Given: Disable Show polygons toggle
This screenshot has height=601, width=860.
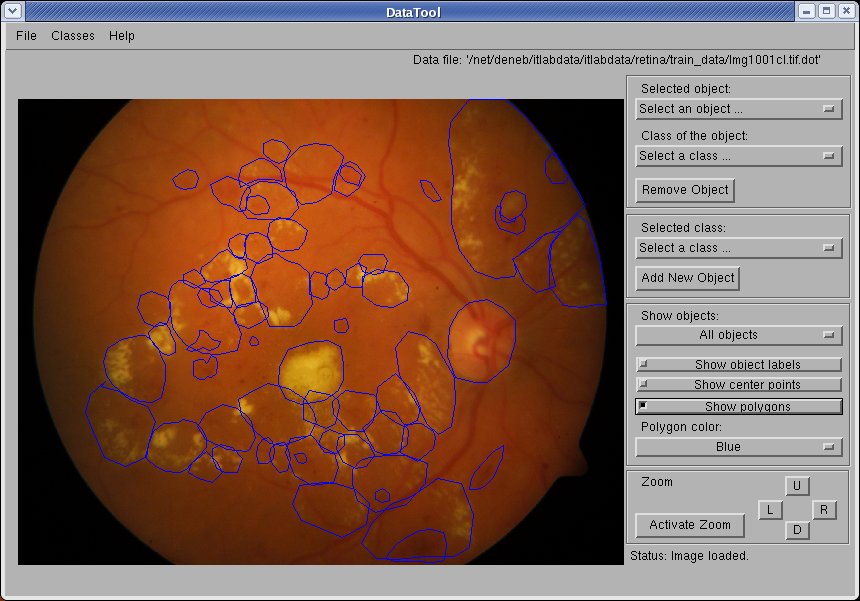Looking at the screenshot, I should [x=739, y=406].
